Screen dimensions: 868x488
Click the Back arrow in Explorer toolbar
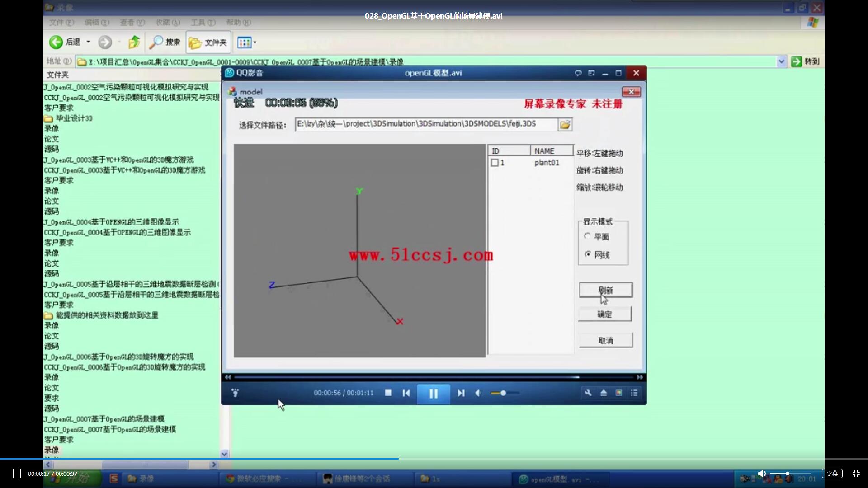point(56,42)
